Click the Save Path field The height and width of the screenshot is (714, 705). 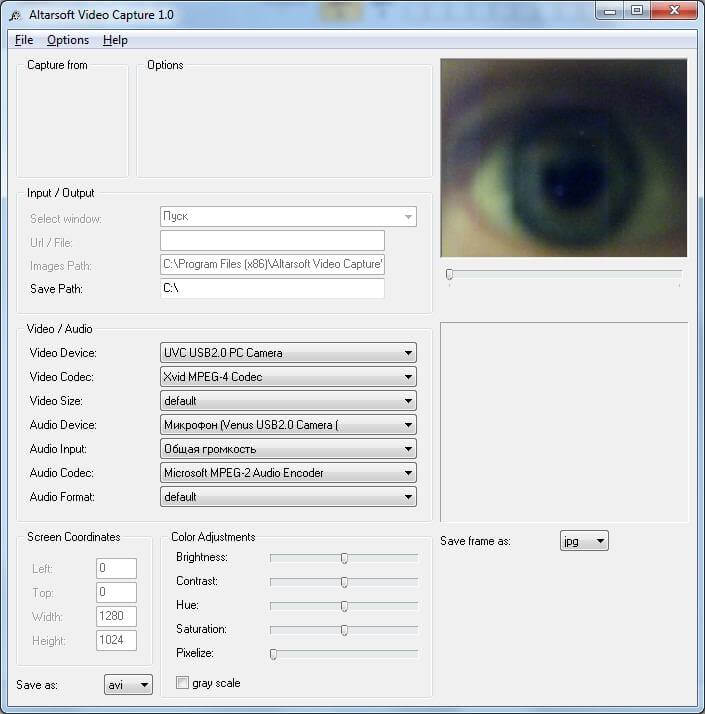pos(272,288)
